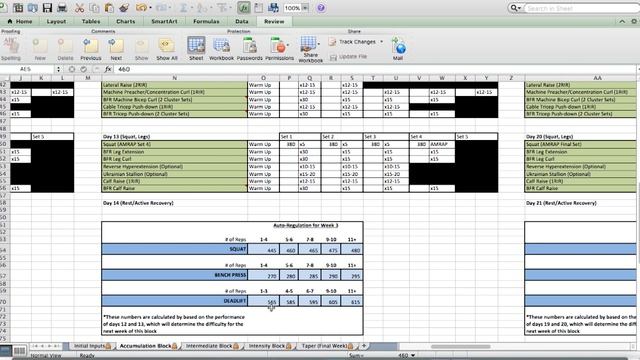
Task: Go to Next comment
Action: [x=116, y=48]
